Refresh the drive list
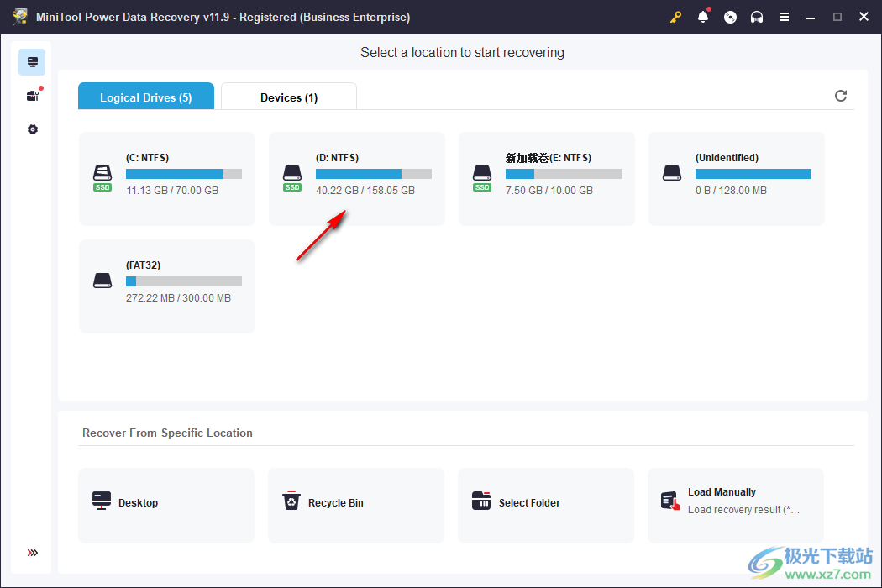This screenshot has height=588, width=882. coord(840,96)
